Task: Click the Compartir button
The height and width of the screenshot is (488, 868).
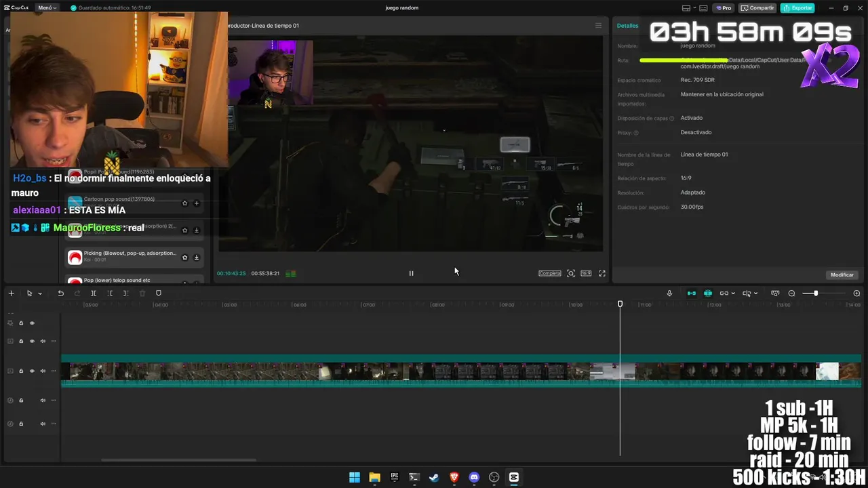Action: tap(757, 7)
